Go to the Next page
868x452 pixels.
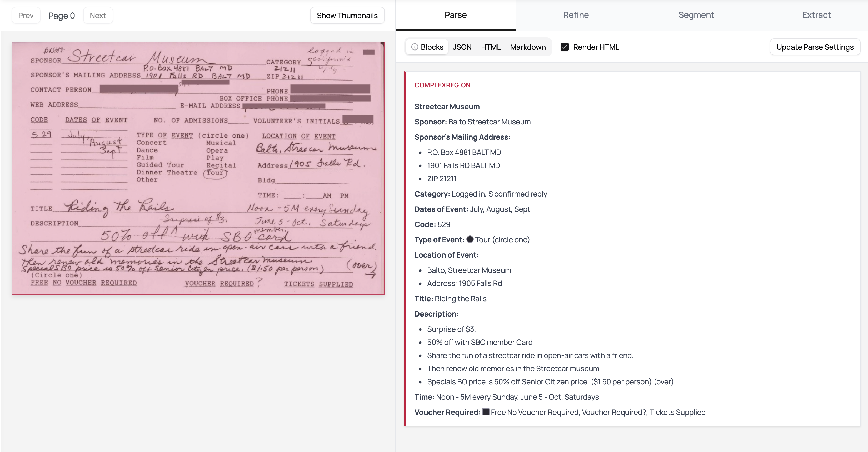98,16
